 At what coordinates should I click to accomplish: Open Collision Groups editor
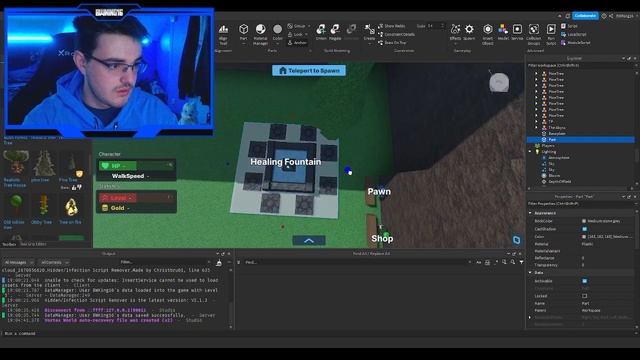[x=533, y=34]
